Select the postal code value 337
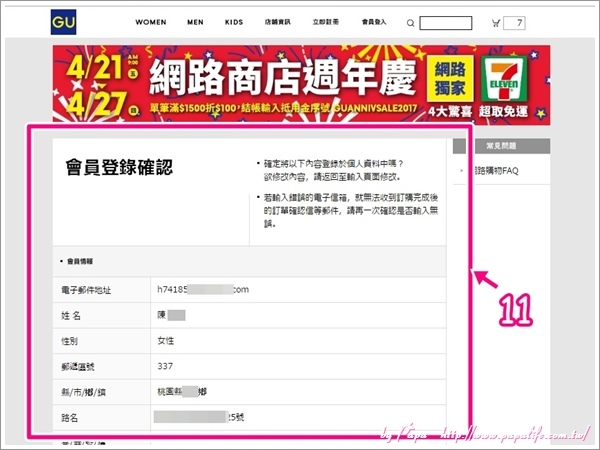Screen dimensions: 600x450 point(165,366)
